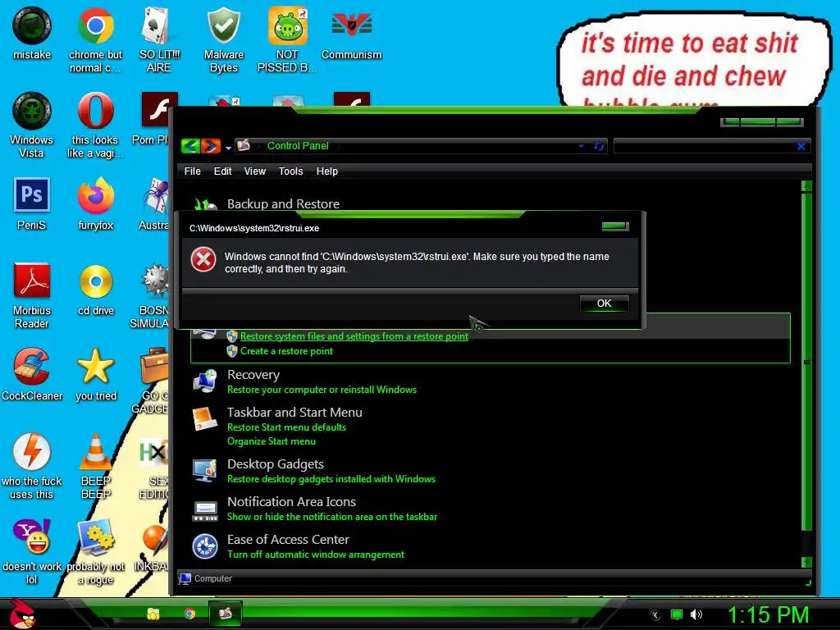The image size is (840, 630).
Task: Click the 1:15 PM taskbar clock
Action: click(768, 614)
